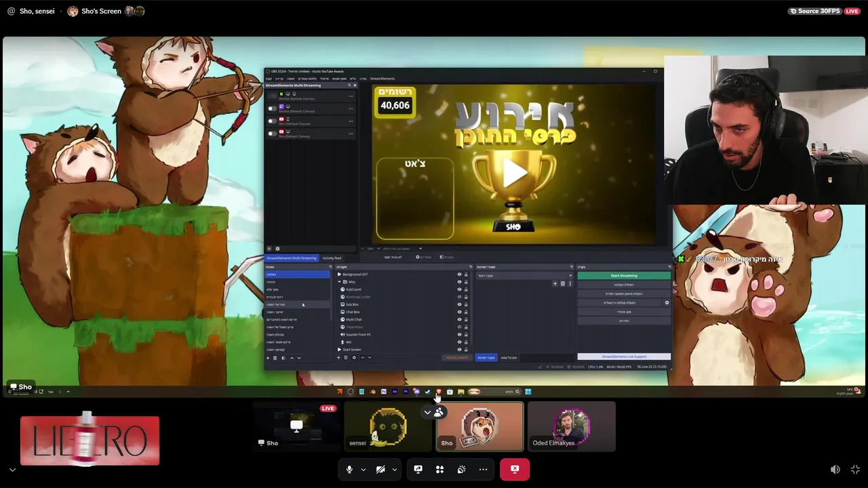Open options for Twitch Shotlot destination
The width and height of the screenshot is (868, 488).
[351, 108]
